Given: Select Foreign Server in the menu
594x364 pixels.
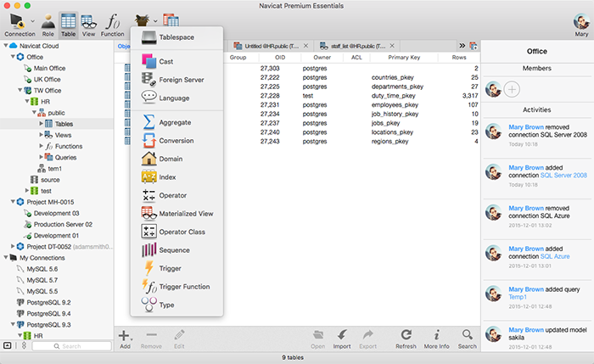Looking at the screenshot, I should pyautogui.click(x=177, y=80).
